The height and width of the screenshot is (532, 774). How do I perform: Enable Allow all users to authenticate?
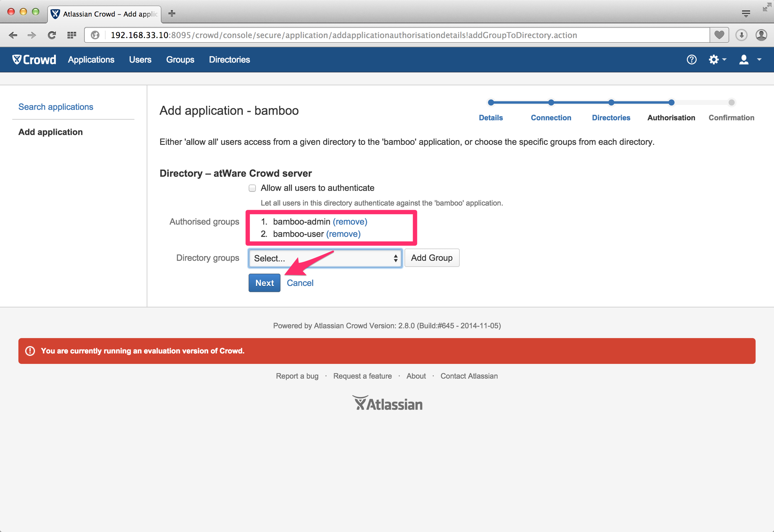[252, 188]
